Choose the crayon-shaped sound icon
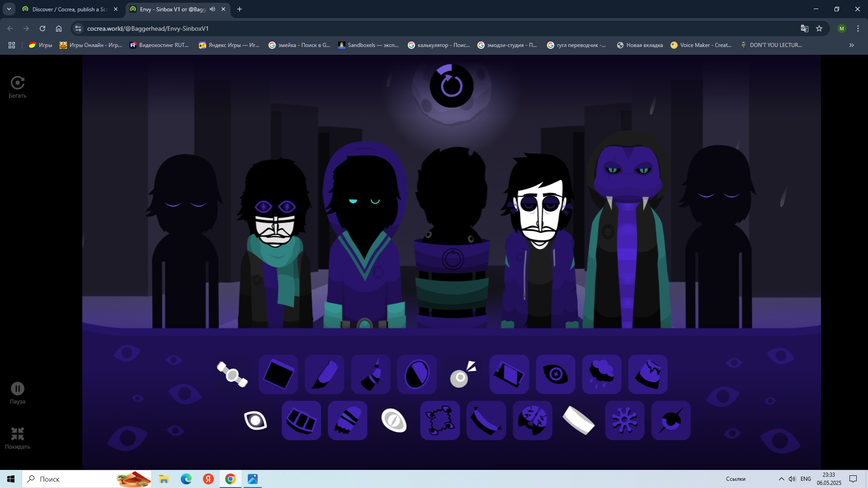Image resolution: width=868 pixels, height=488 pixels. point(325,374)
